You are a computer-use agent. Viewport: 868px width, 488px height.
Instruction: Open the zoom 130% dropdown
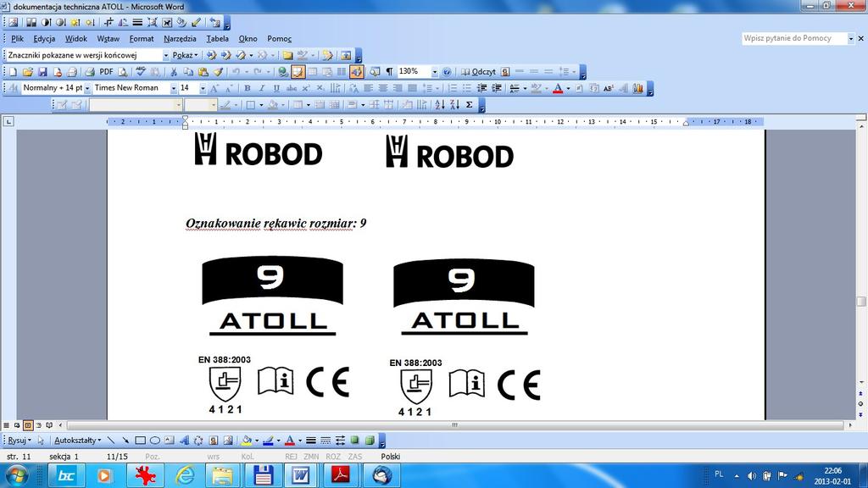click(435, 72)
